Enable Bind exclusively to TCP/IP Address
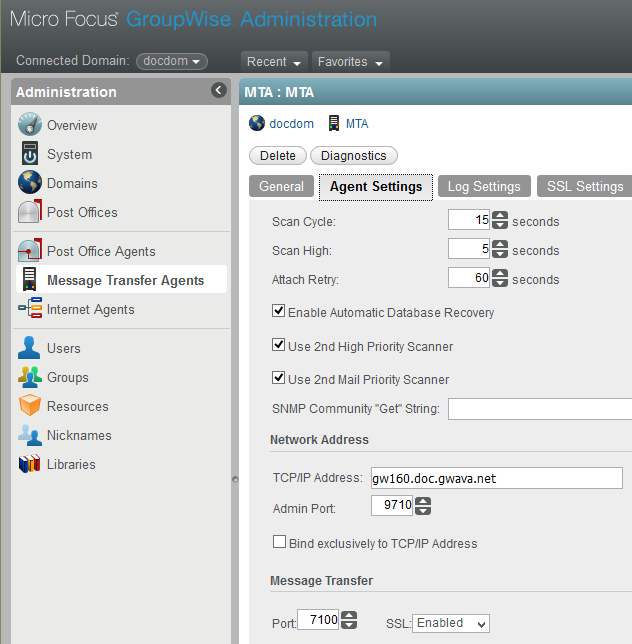 [x=279, y=542]
